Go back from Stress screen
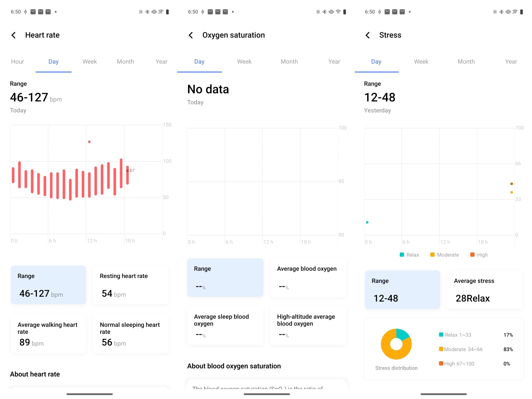This screenshot has width=532, height=399. [x=368, y=35]
